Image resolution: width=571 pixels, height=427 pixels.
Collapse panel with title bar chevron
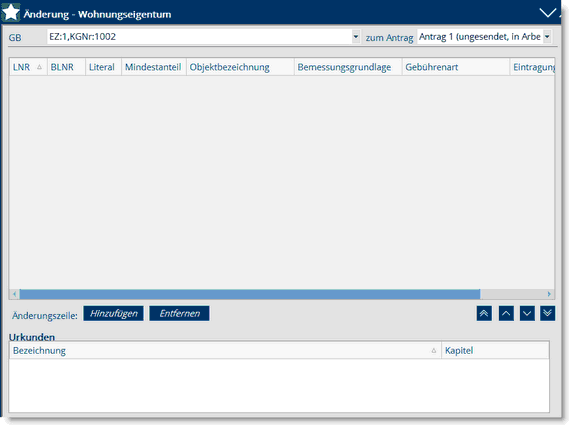pyautogui.click(x=547, y=13)
